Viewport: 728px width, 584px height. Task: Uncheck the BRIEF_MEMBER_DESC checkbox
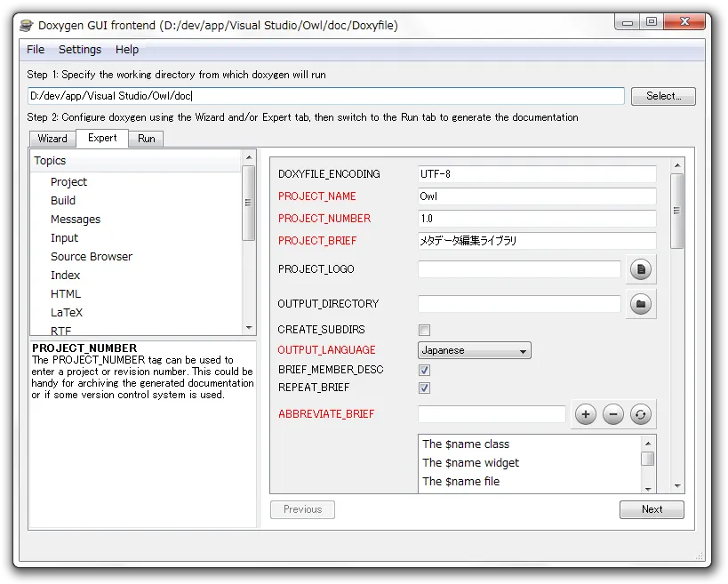coord(425,370)
